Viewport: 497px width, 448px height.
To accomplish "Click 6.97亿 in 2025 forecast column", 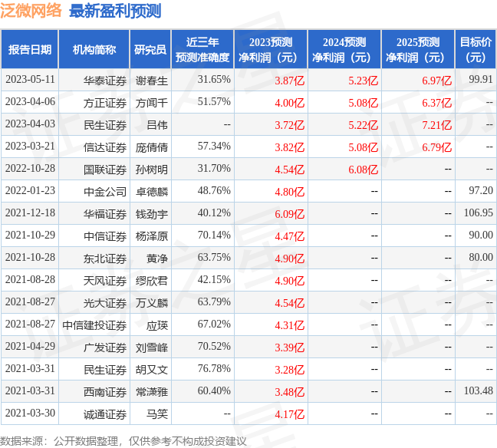I will tap(436, 81).
